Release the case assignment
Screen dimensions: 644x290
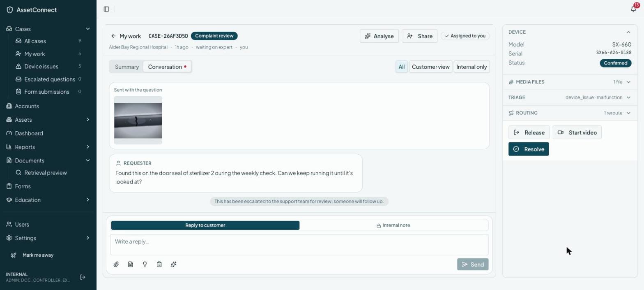click(x=529, y=132)
